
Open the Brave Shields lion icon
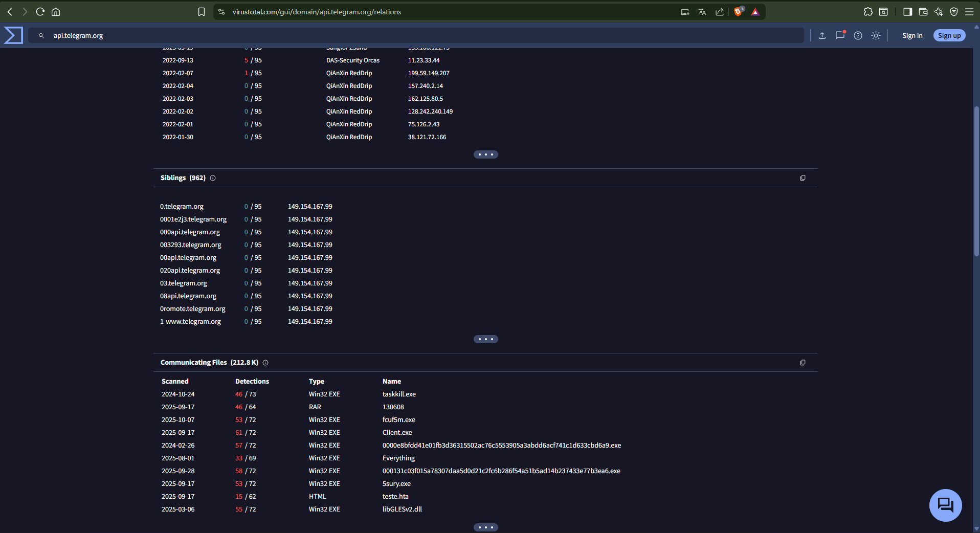coord(739,11)
